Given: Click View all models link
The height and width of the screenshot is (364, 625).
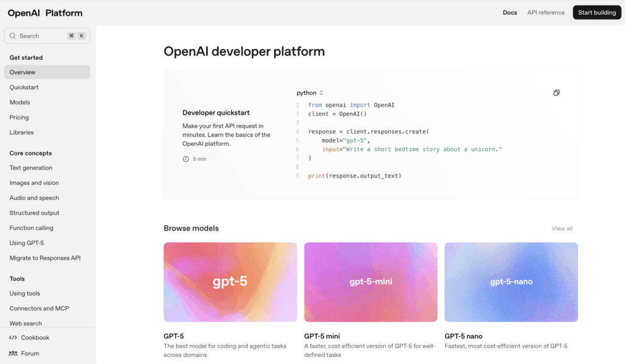Looking at the screenshot, I should tap(562, 229).
